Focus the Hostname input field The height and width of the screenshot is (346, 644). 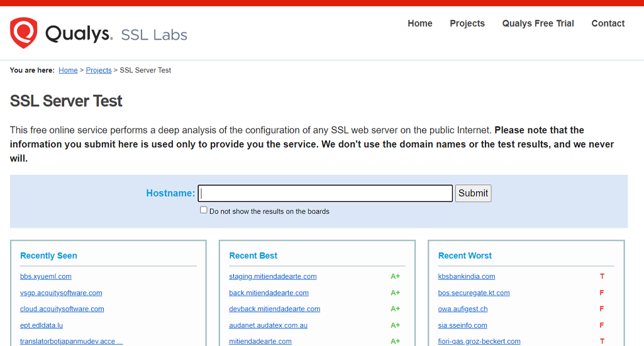click(x=325, y=193)
